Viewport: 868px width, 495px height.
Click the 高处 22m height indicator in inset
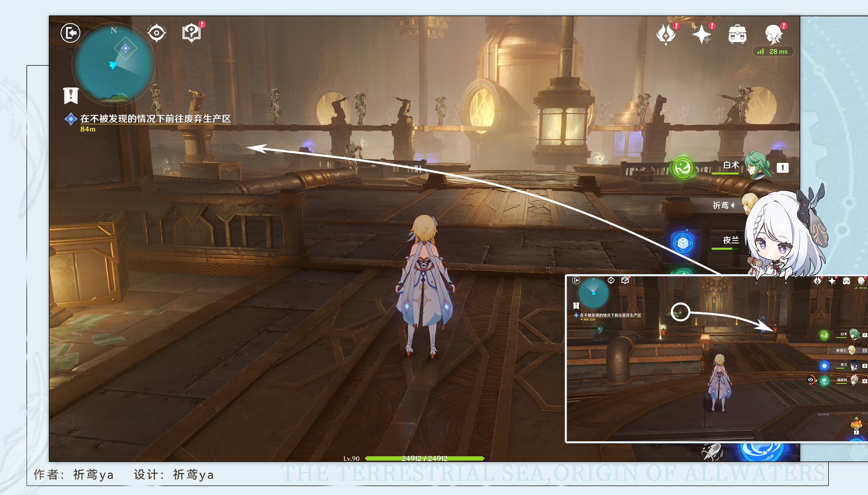tap(589, 320)
